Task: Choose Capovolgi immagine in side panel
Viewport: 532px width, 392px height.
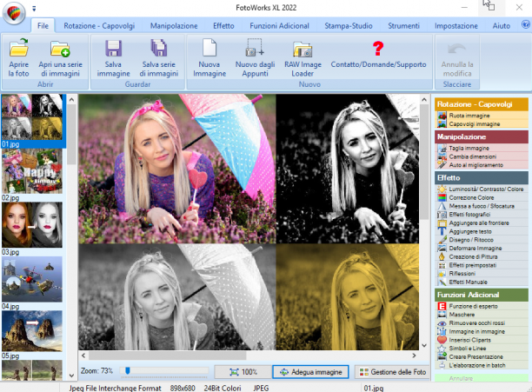Action: pyautogui.click(x=482, y=124)
